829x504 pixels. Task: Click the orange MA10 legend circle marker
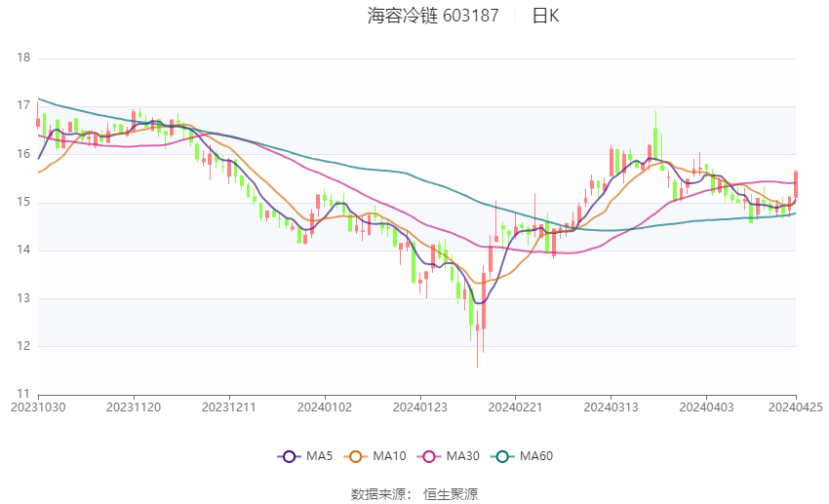[356, 455]
